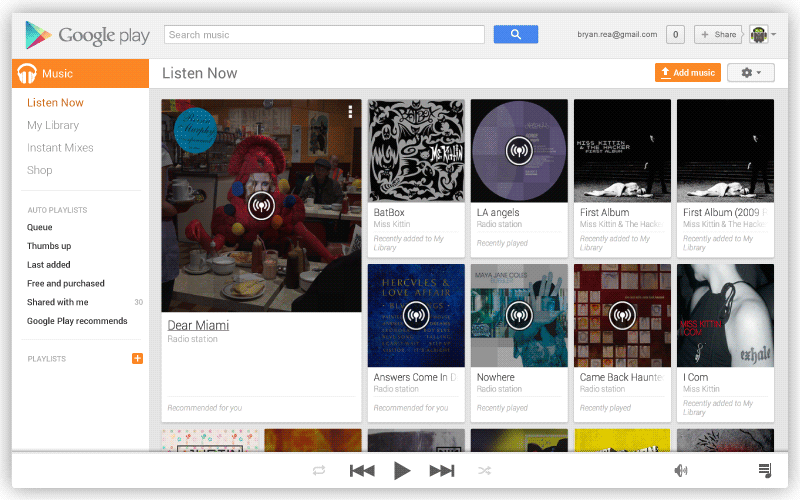Open Dear Miami card options menu
Image resolution: width=800 pixels, height=500 pixels.
tap(350, 112)
